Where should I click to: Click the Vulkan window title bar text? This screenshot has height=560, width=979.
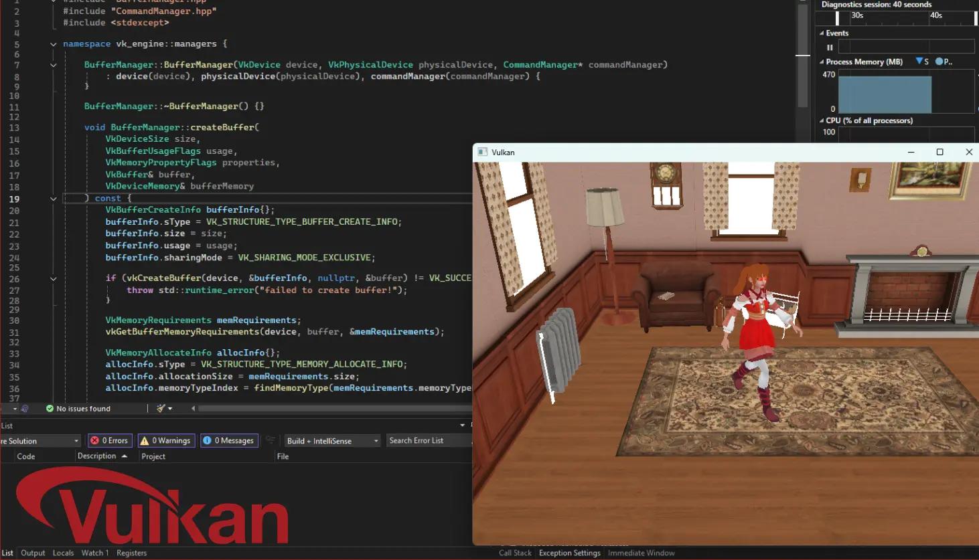(503, 152)
